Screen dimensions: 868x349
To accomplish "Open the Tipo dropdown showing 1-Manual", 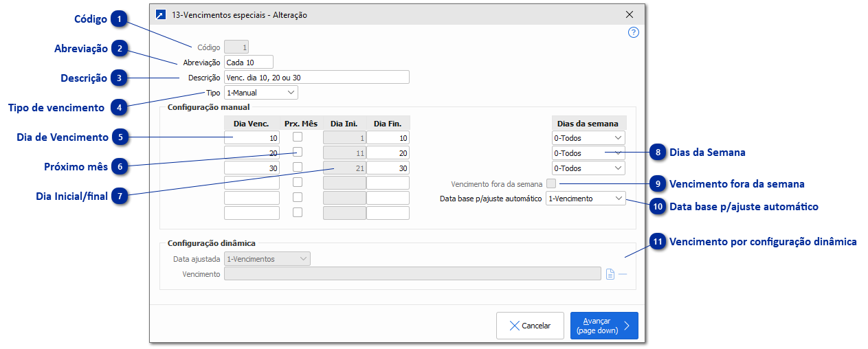I will (261, 92).
